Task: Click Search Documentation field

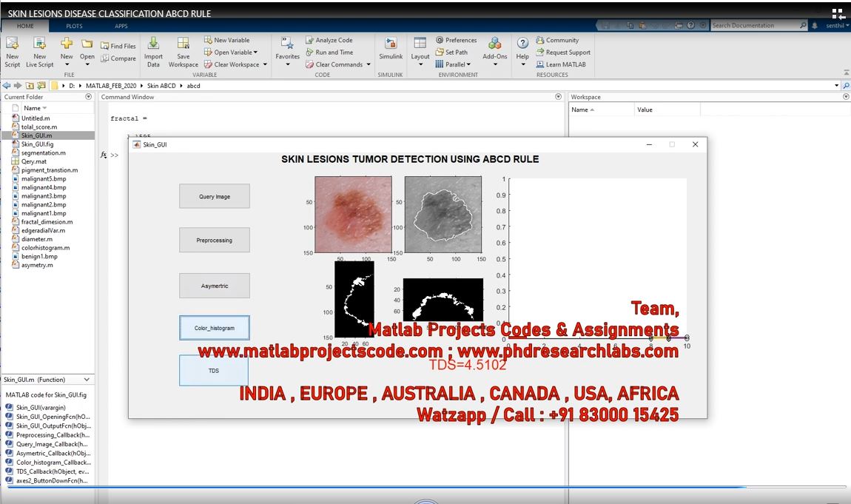Action: [x=755, y=25]
